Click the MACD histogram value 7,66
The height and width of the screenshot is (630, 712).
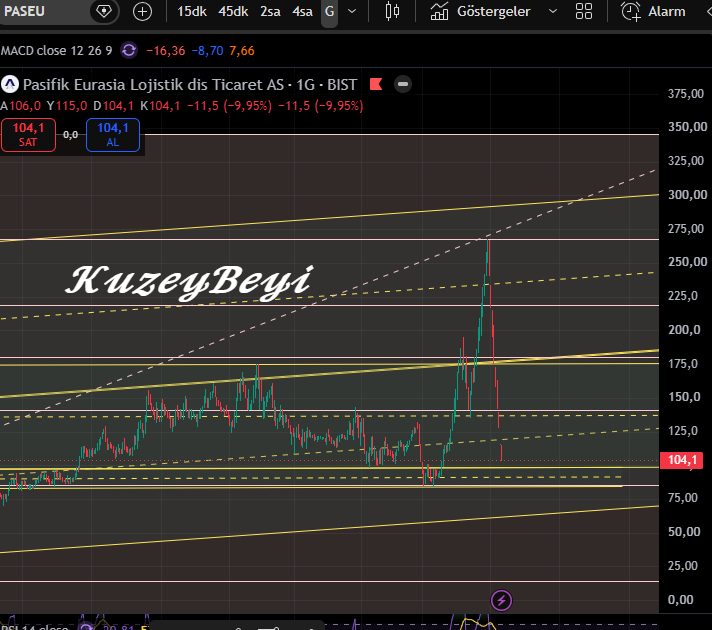point(242,50)
